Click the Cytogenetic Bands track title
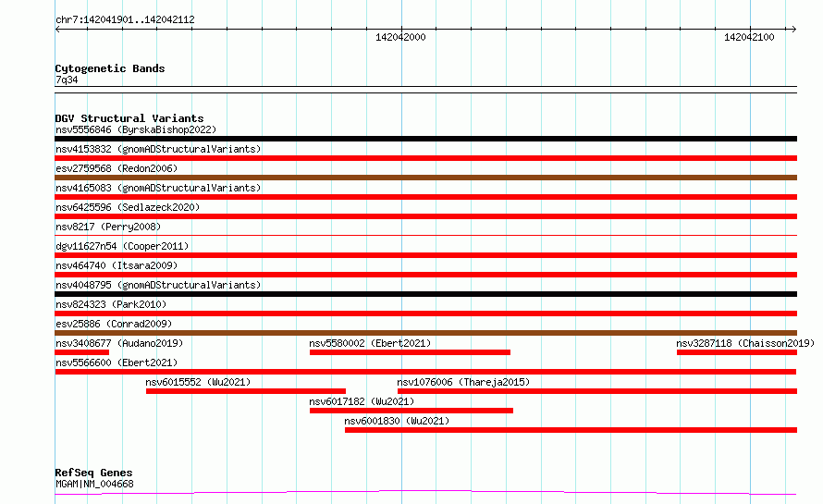Screen dimensions: 823x504 click(110, 68)
